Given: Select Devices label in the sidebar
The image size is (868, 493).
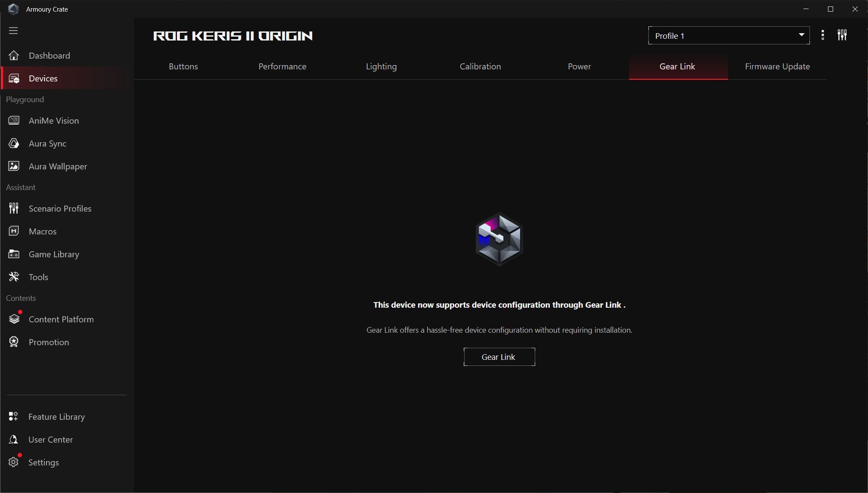Looking at the screenshot, I should tap(43, 78).
